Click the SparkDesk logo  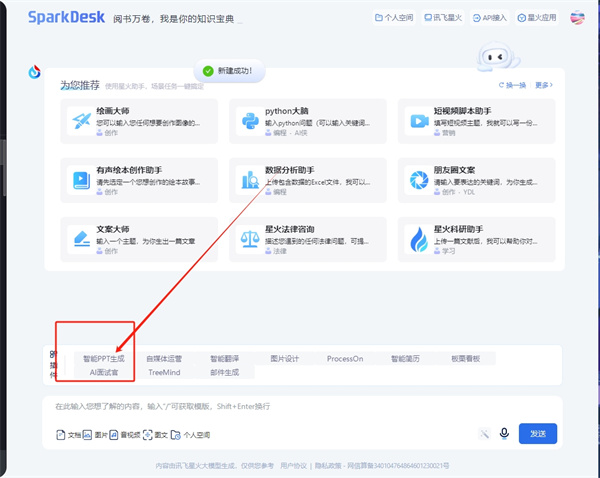(x=66, y=17)
